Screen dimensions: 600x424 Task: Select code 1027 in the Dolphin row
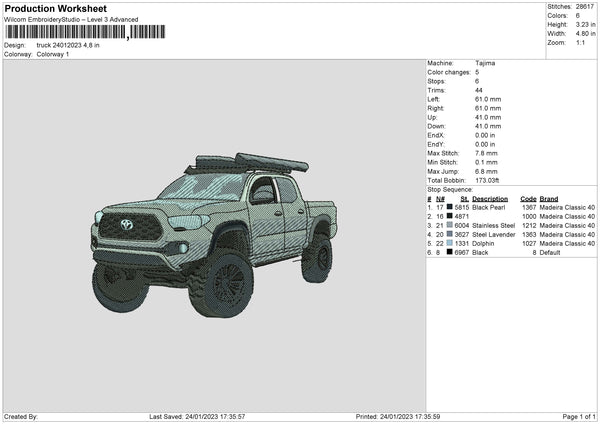[529, 243]
